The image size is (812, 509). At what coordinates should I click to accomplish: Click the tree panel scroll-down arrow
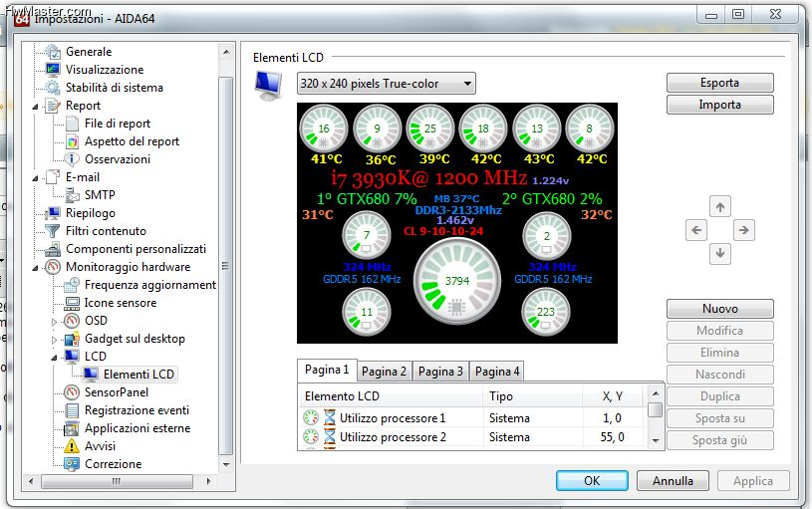click(x=226, y=464)
